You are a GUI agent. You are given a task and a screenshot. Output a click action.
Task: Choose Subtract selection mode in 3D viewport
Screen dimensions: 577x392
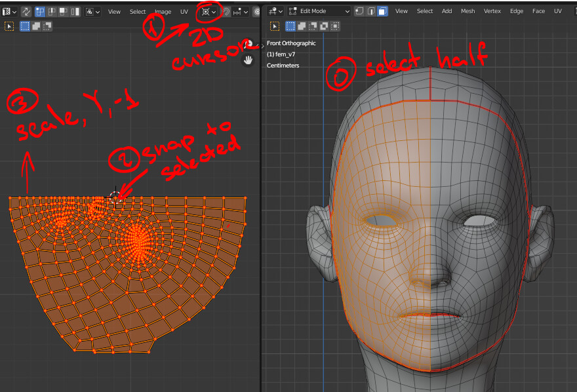click(312, 26)
